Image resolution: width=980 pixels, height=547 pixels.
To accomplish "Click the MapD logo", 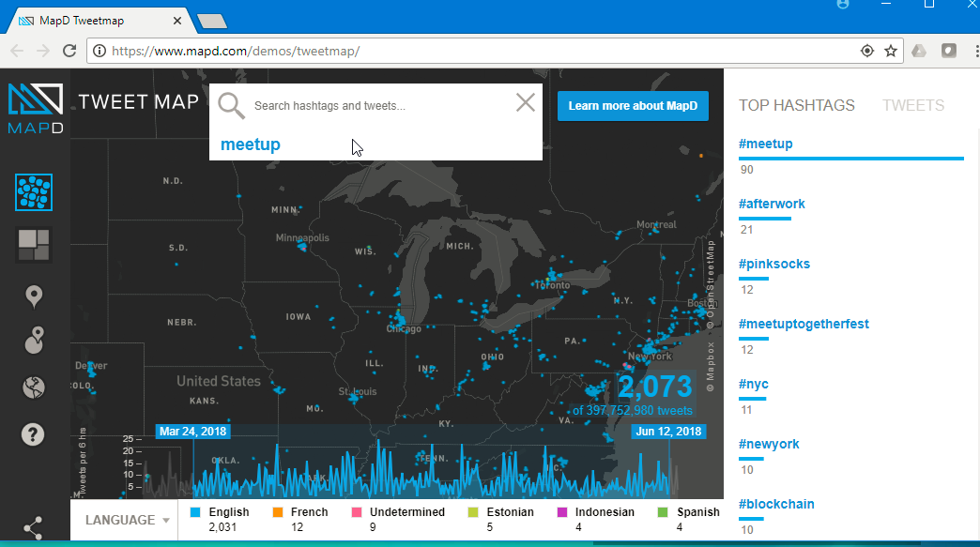I will pyautogui.click(x=36, y=109).
